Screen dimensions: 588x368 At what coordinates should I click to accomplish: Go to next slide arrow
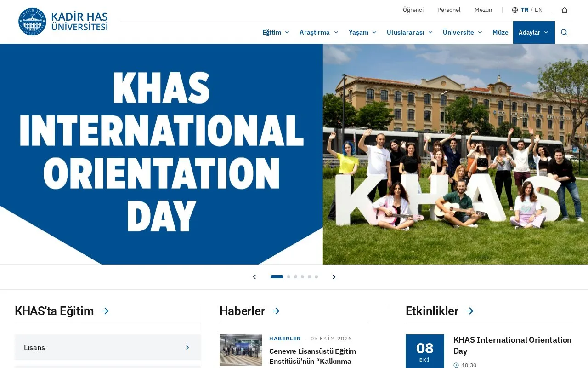pyautogui.click(x=334, y=277)
